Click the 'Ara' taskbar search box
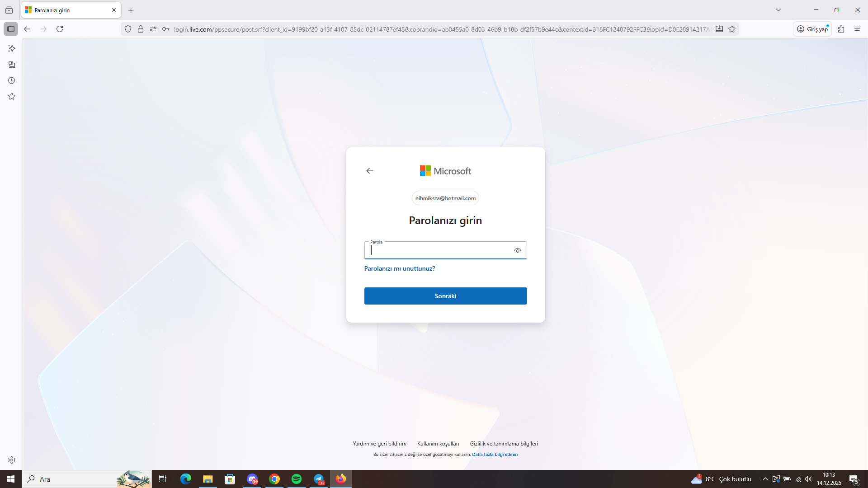868x488 pixels. click(x=87, y=479)
